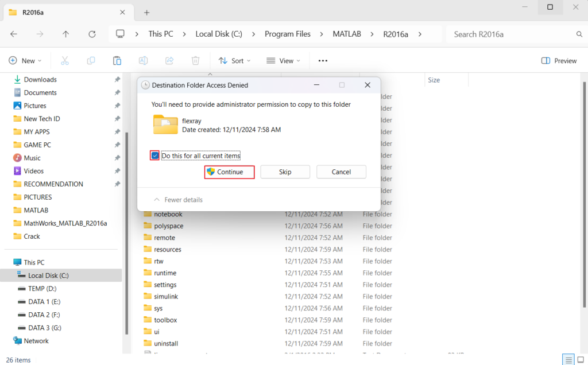Image resolution: width=588 pixels, height=365 pixels.
Task: Click the Refresh icon in the address bar
Action: tap(92, 34)
